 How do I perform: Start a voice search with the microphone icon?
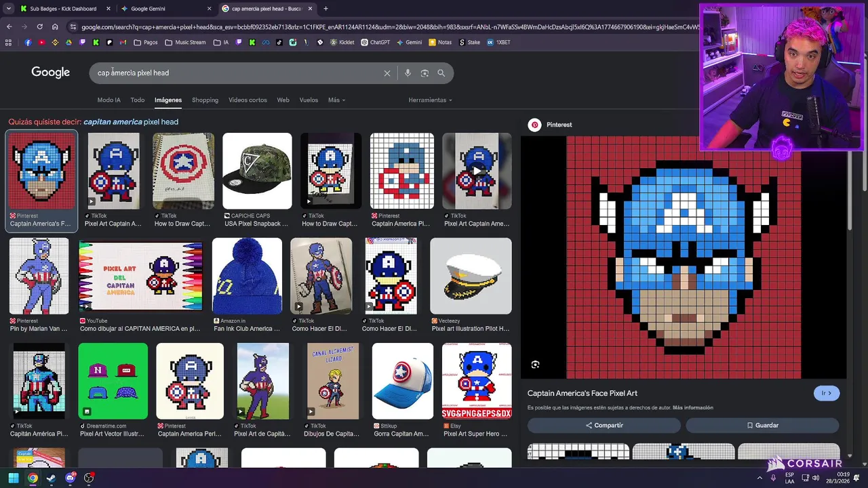tap(408, 73)
